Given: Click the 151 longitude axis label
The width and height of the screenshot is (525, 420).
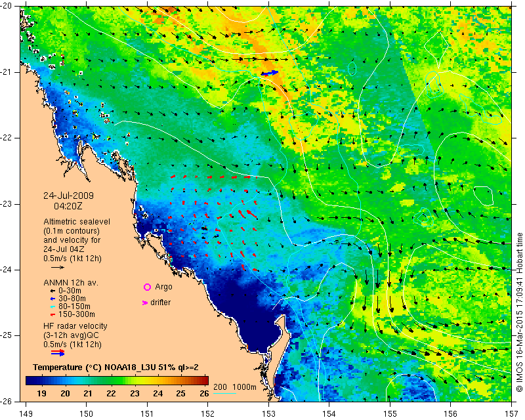Looking at the screenshot, I should (x=147, y=414).
